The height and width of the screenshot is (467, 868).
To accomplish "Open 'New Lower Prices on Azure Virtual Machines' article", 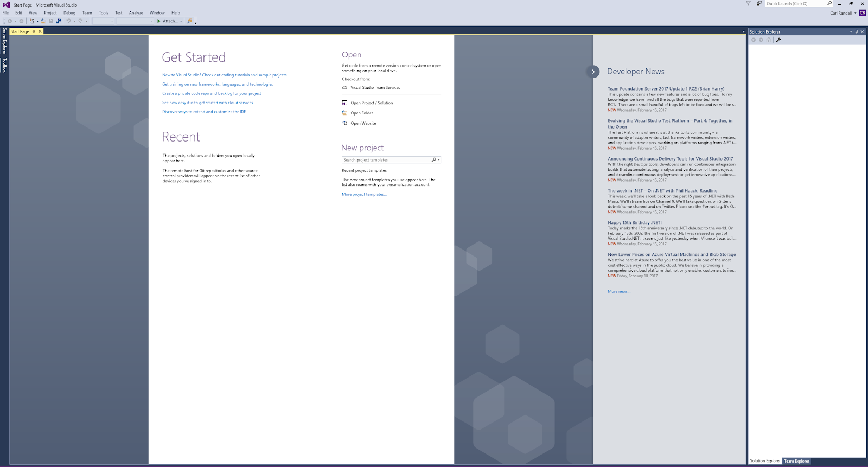I will tap(672, 254).
